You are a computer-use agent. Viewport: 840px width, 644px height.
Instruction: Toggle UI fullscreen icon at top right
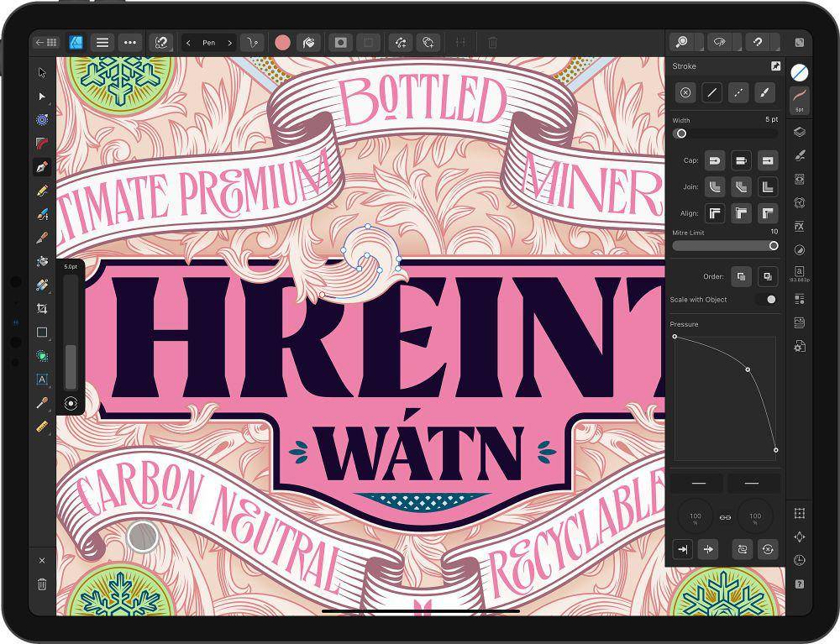[800, 42]
